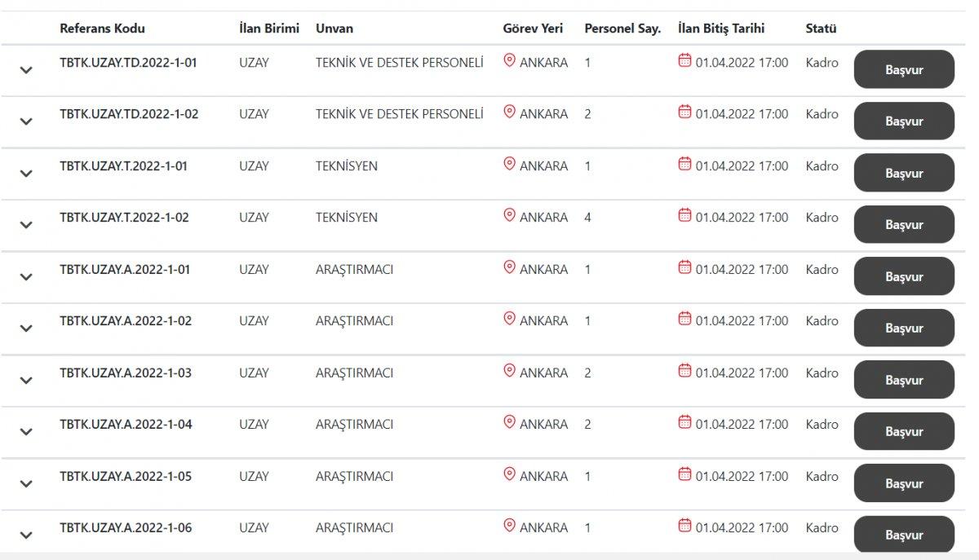Click location pin icon in TBTK.UZAY.A.2022-1-01 row

point(509,267)
